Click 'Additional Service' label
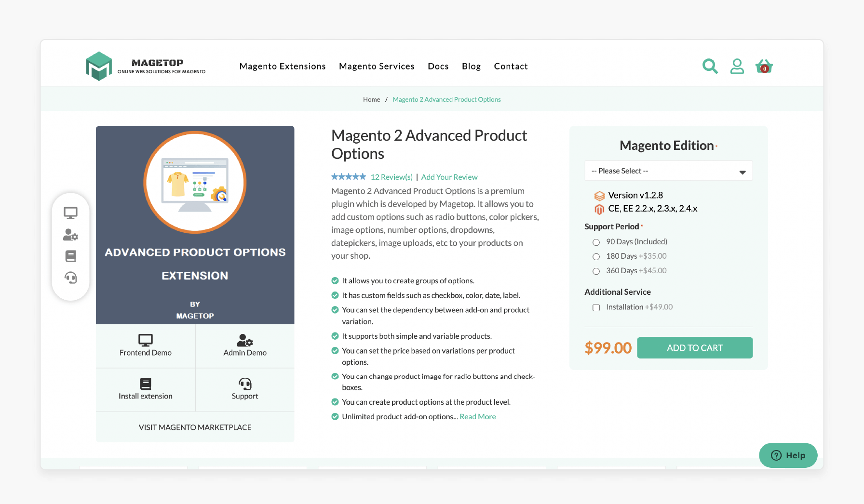Viewport: 864px width, 504px height. point(618,292)
